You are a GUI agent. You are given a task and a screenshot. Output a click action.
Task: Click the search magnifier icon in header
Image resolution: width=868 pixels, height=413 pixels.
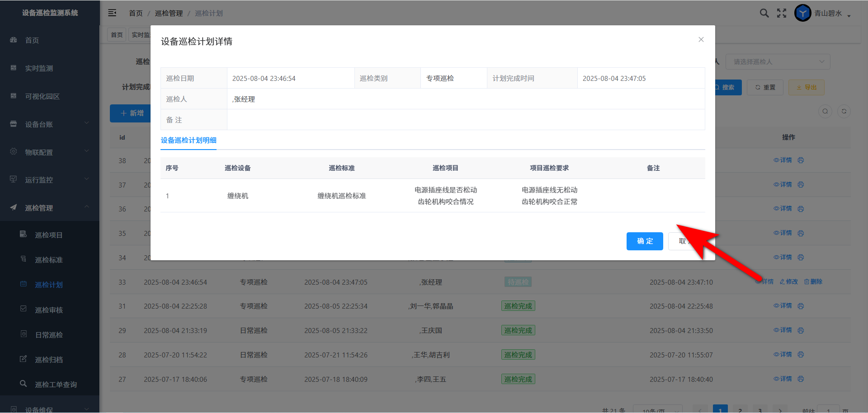click(x=764, y=13)
